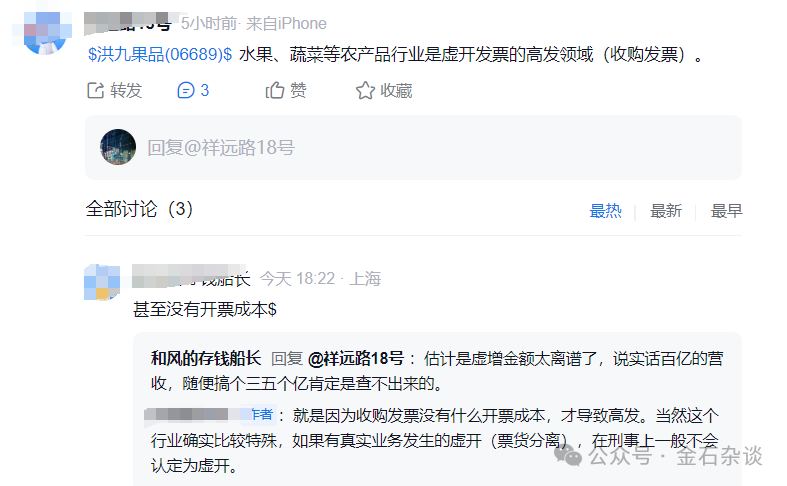Image resolution: width=787 pixels, height=486 pixels.
Task: Click the reply box user avatar
Action: (x=118, y=147)
